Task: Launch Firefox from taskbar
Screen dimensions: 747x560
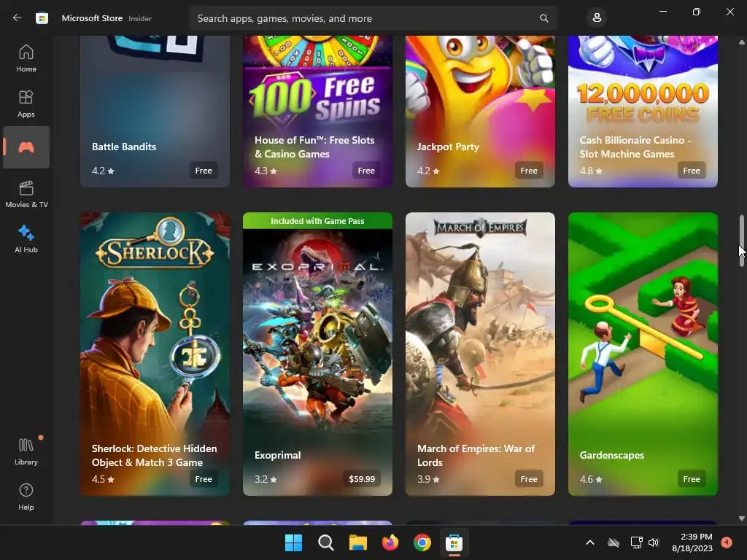Action: click(390, 542)
